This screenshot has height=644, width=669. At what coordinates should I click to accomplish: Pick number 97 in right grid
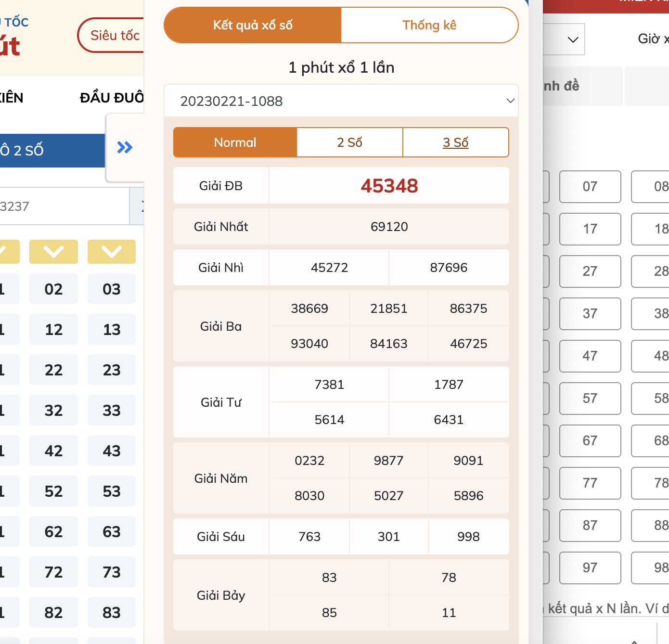(590, 568)
